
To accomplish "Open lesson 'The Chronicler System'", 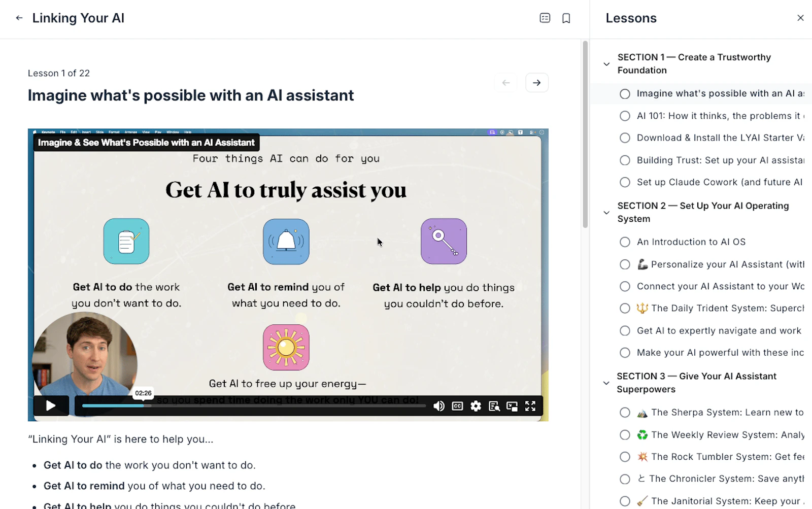I will [x=720, y=479].
